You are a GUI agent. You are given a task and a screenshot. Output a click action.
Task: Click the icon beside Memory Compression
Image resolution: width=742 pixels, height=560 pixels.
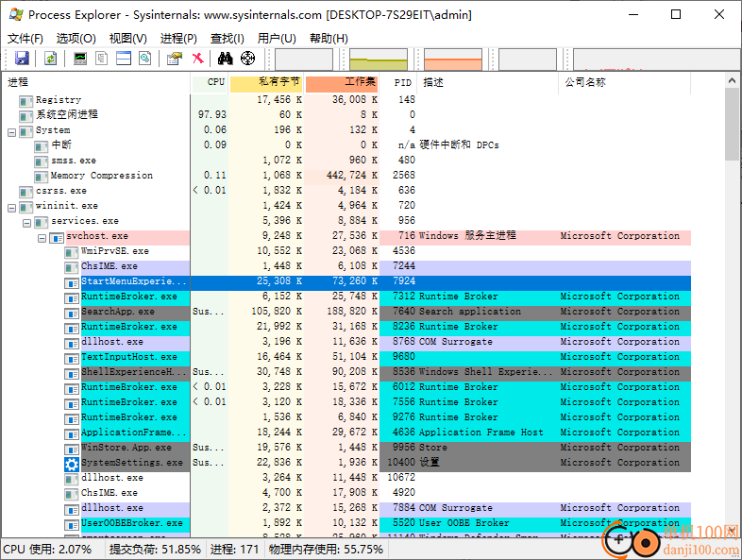[41, 177]
